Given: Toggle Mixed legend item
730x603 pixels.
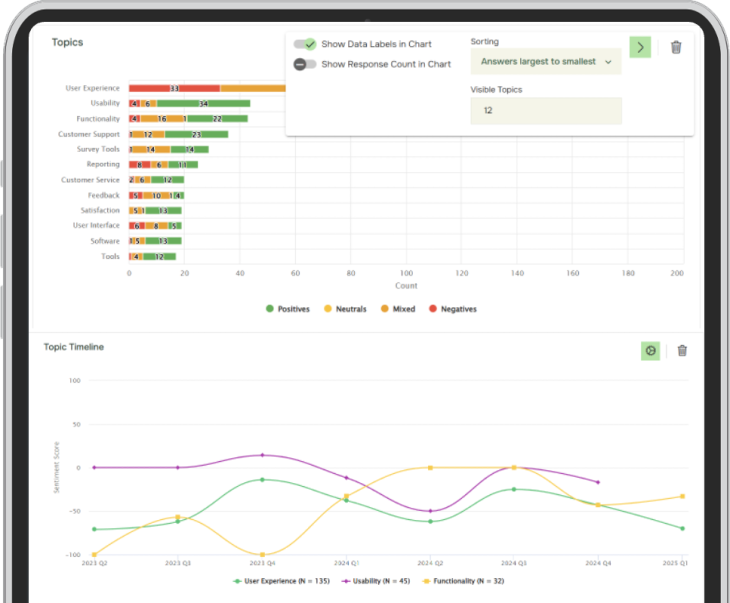Looking at the screenshot, I should tap(398, 309).
